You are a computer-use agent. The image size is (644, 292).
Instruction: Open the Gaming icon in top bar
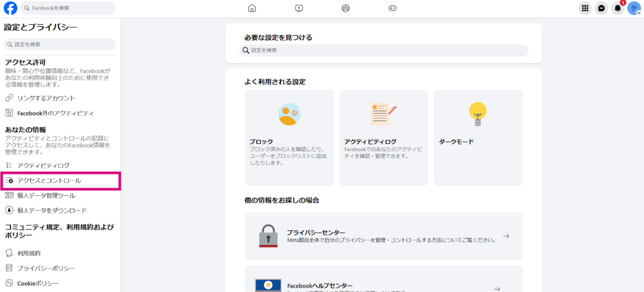point(392,8)
